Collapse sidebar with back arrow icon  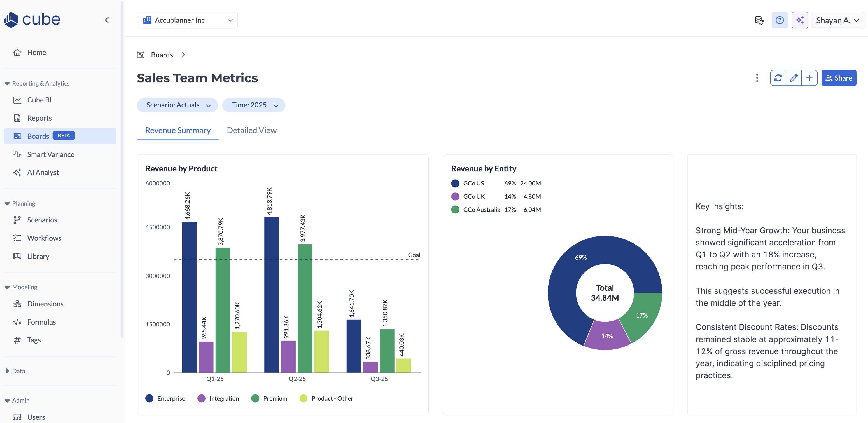pos(108,20)
